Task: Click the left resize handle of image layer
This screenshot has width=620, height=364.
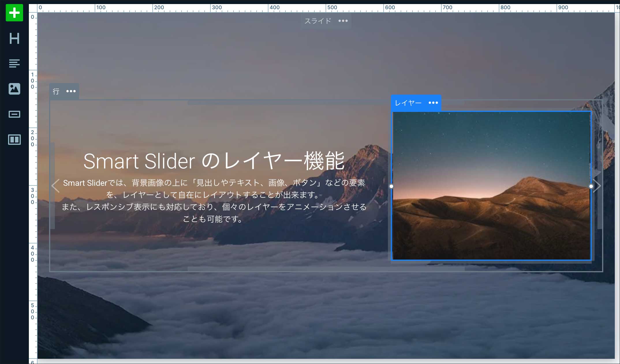Action: pyautogui.click(x=391, y=186)
